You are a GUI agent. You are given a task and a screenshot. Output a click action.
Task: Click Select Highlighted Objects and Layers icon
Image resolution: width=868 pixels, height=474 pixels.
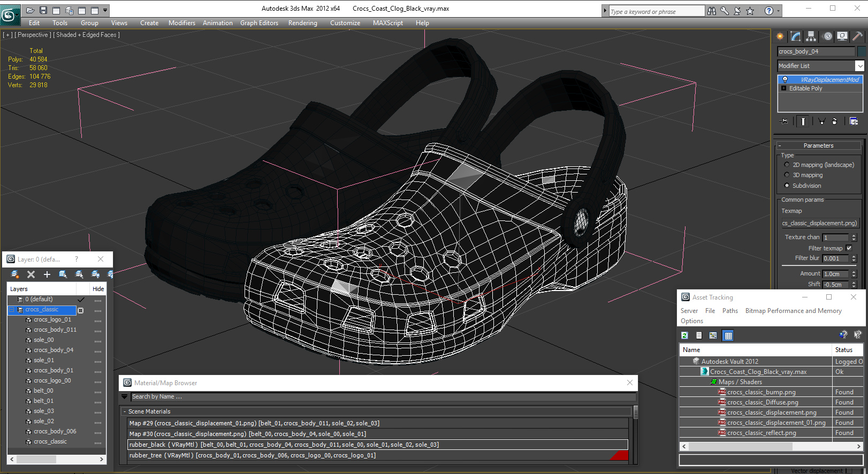point(63,274)
